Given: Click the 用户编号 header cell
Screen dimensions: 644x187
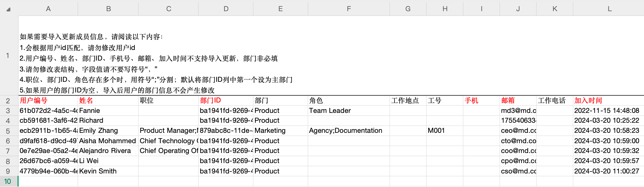Looking at the screenshot, I should [x=48, y=101].
